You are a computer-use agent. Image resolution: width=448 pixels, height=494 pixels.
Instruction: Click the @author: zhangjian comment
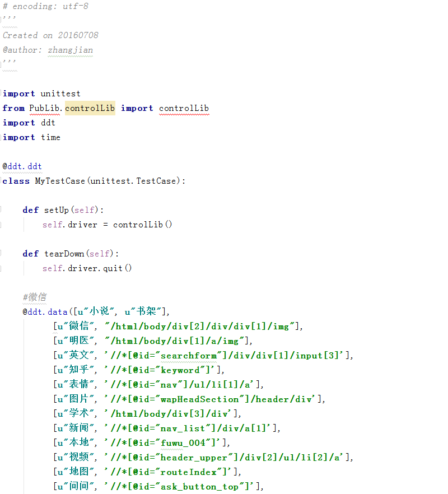tap(48, 49)
